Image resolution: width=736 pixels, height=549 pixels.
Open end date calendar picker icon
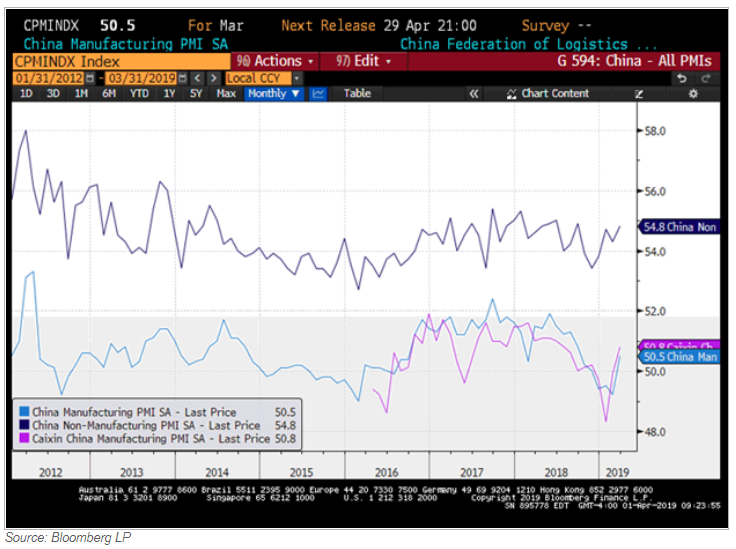pyautogui.click(x=184, y=78)
